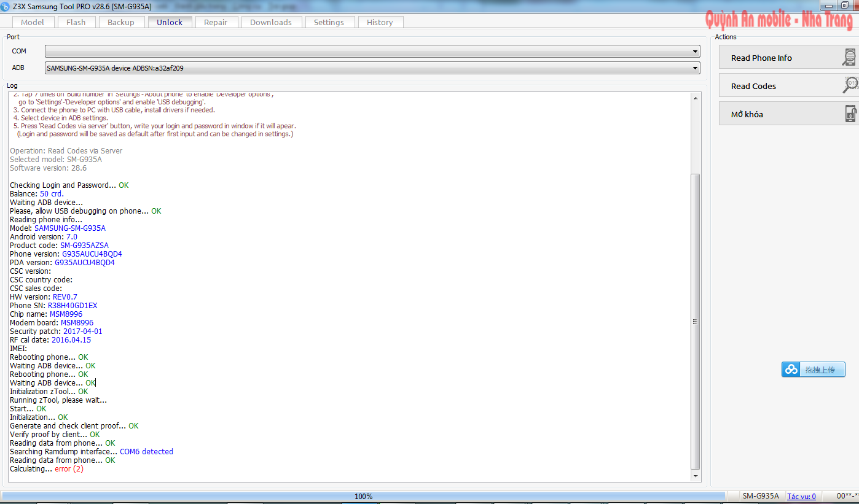
Task: Click the 'COM6 detected' log text
Action: (146, 452)
